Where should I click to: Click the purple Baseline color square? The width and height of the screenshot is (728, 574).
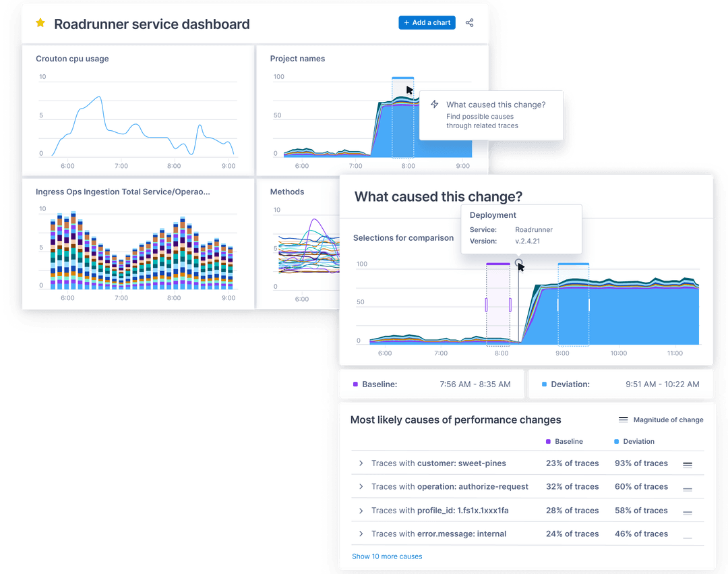pyautogui.click(x=356, y=384)
